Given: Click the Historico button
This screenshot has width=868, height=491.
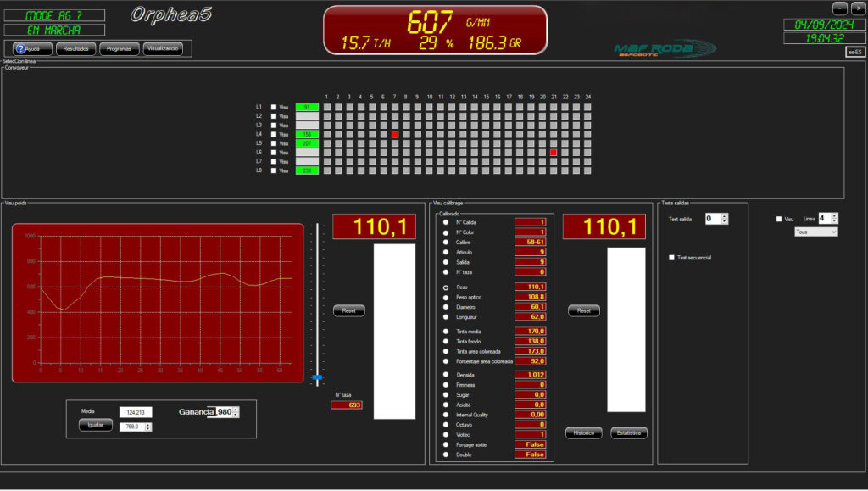Looking at the screenshot, I should [583, 433].
